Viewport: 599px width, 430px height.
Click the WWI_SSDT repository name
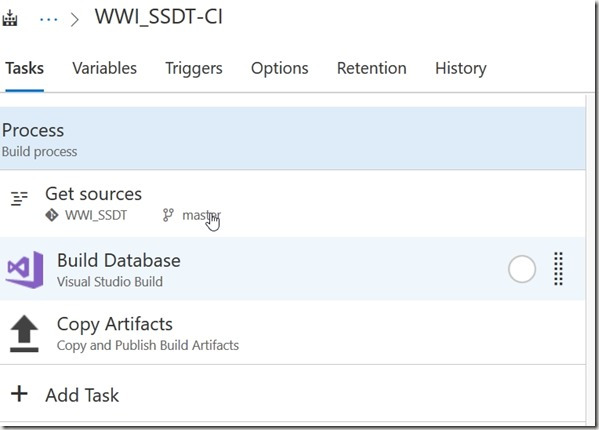(x=96, y=215)
